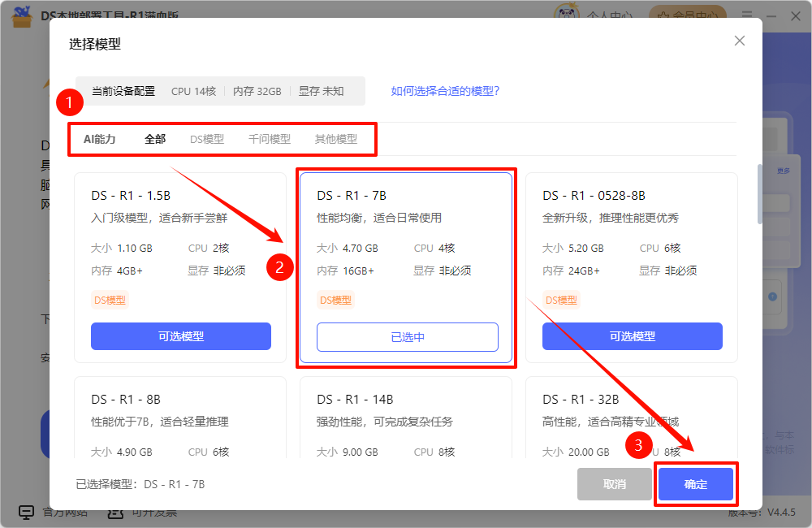
Task: Click the panda avatar icon for 个人中心
Action: 566,14
